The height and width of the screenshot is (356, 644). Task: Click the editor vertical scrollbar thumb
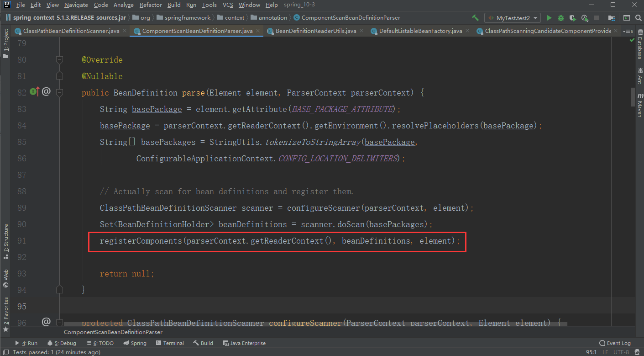point(633,97)
